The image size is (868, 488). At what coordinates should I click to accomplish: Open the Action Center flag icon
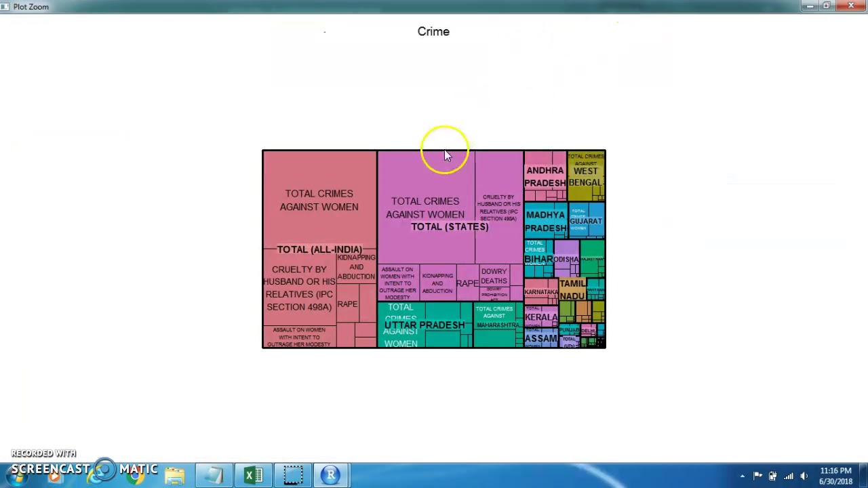[x=757, y=476]
